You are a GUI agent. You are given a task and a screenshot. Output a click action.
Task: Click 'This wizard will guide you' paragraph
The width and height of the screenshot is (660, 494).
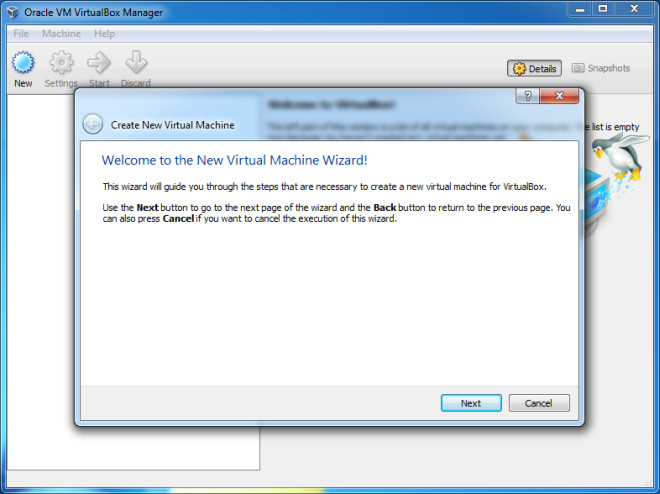click(325, 186)
